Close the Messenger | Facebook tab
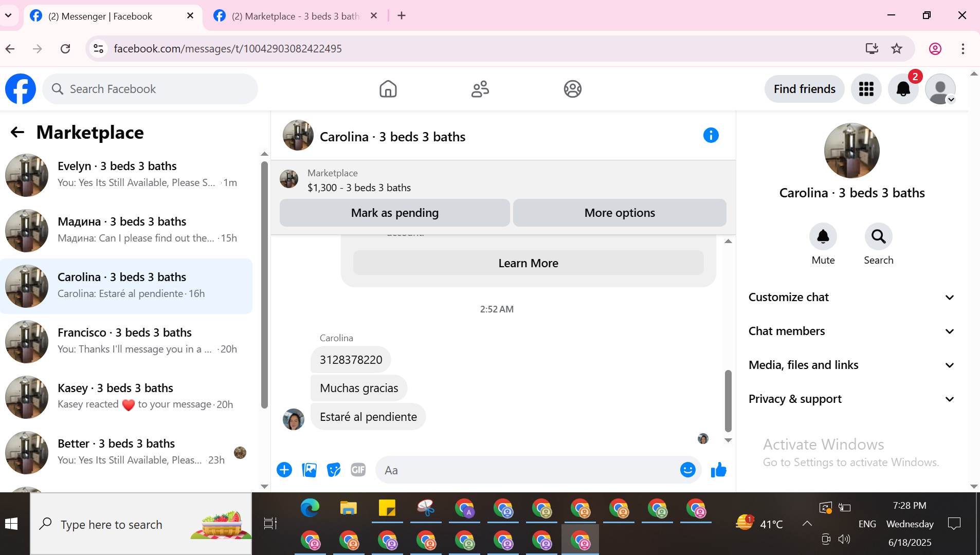The width and height of the screenshot is (980, 555). (190, 16)
